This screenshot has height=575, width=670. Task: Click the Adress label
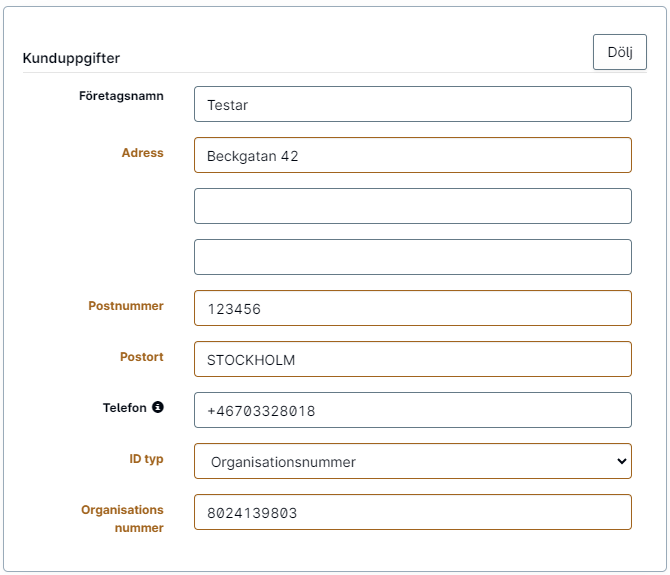pyautogui.click(x=143, y=153)
